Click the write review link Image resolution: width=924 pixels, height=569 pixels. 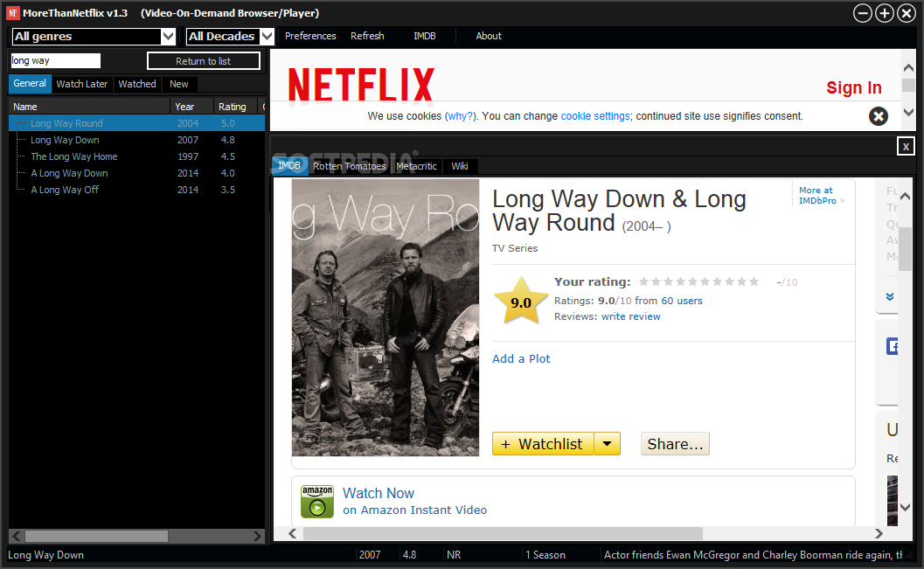pyautogui.click(x=630, y=316)
